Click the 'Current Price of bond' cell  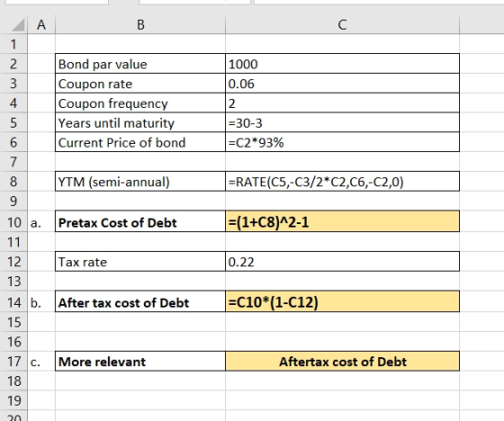[x=140, y=142]
